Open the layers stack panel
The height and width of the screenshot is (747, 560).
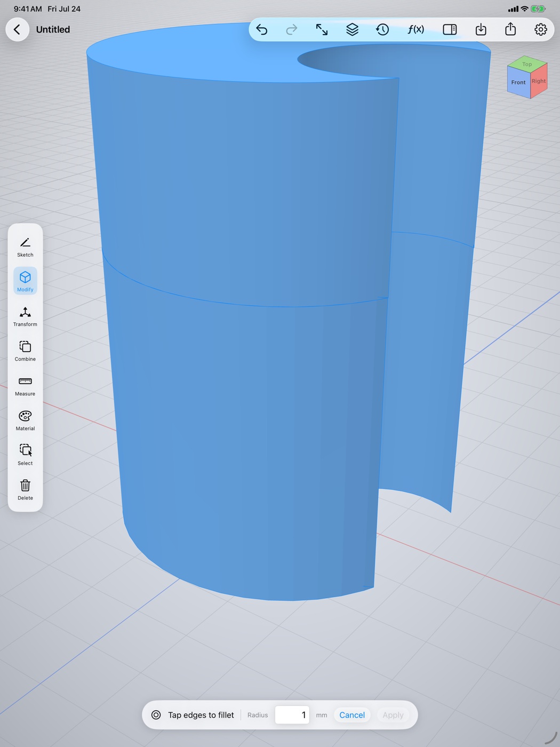(x=352, y=29)
